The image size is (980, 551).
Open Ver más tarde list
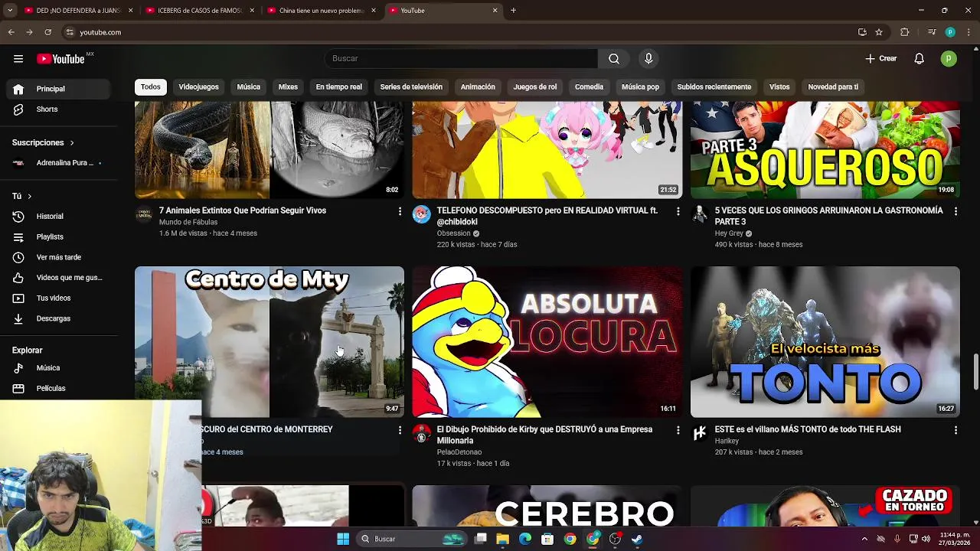[x=58, y=257]
